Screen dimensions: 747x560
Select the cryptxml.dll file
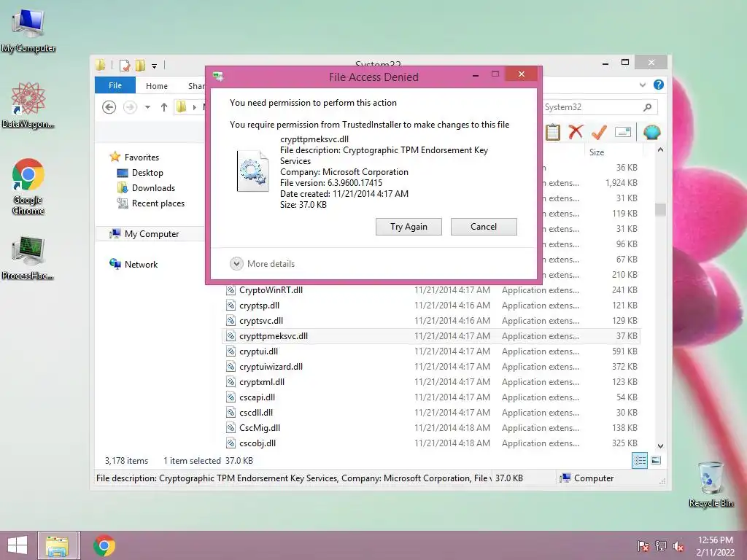coord(430,382)
